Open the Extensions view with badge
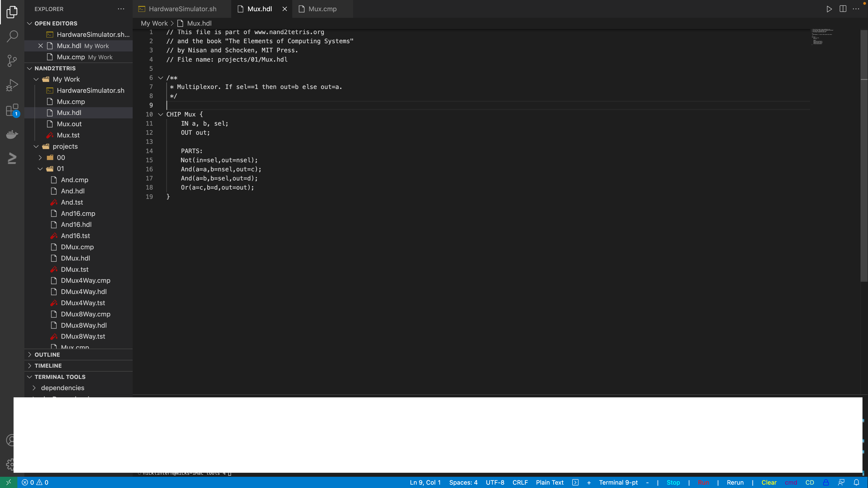This screenshot has height=488, width=868. pyautogui.click(x=12, y=110)
